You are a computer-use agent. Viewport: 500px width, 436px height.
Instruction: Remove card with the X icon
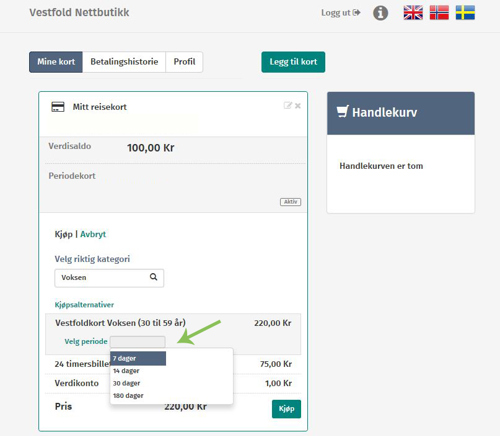point(298,106)
